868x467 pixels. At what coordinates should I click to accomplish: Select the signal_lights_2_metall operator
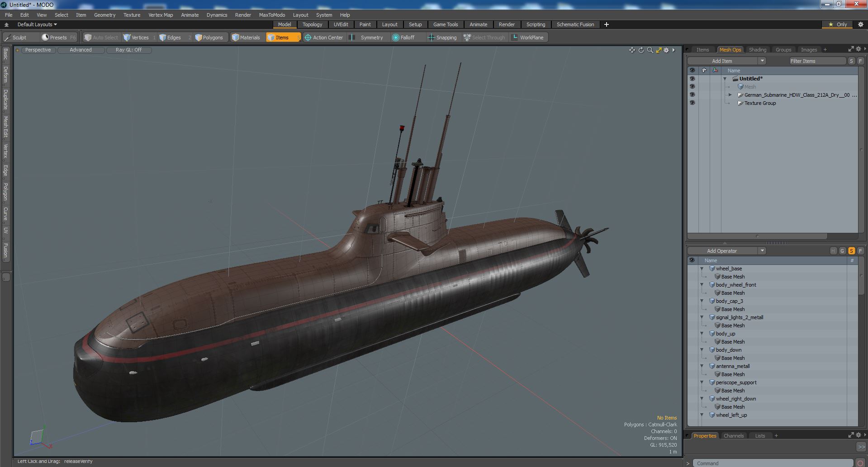(x=739, y=317)
